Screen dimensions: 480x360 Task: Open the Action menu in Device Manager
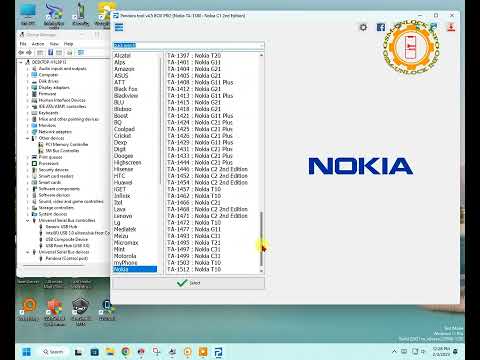pyautogui.click(x=38, y=44)
